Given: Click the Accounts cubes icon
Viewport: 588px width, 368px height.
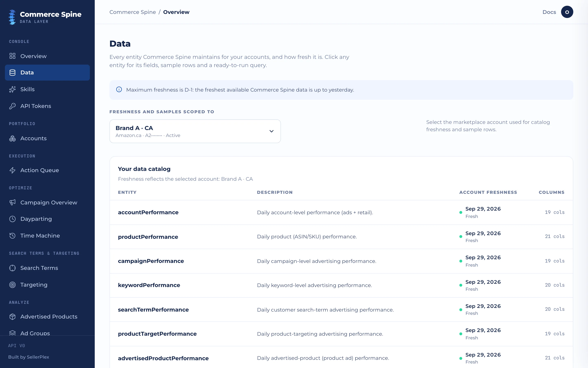Looking at the screenshot, I should pyautogui.click(x=12, y=138).
